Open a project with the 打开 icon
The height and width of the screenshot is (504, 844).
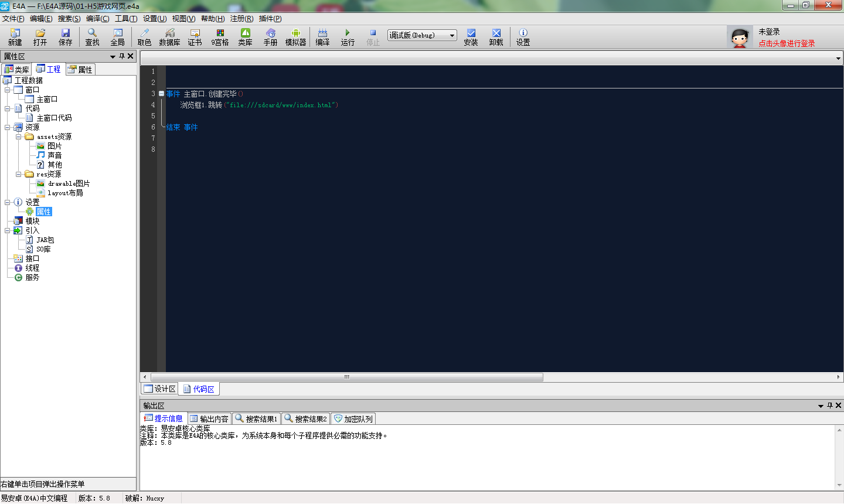pos(40,37)
